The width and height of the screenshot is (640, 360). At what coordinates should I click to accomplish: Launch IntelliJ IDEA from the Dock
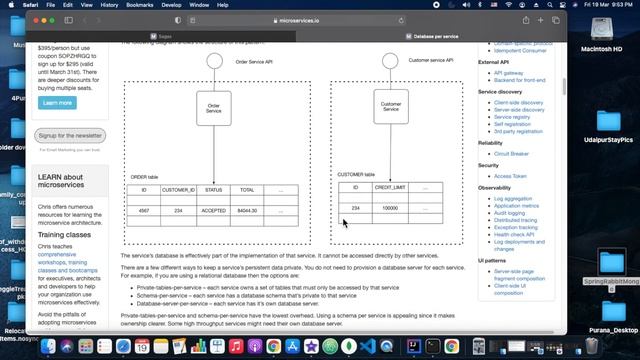[413, 347]
